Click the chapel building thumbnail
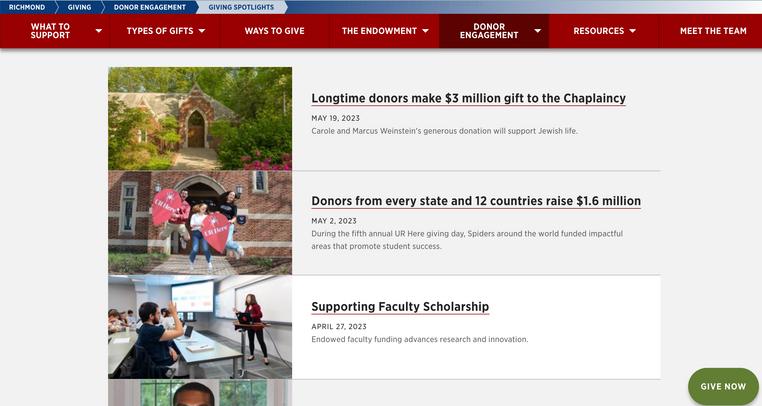Screen dimensions: 762x406 pyautogui.click(x=200, y=119)
